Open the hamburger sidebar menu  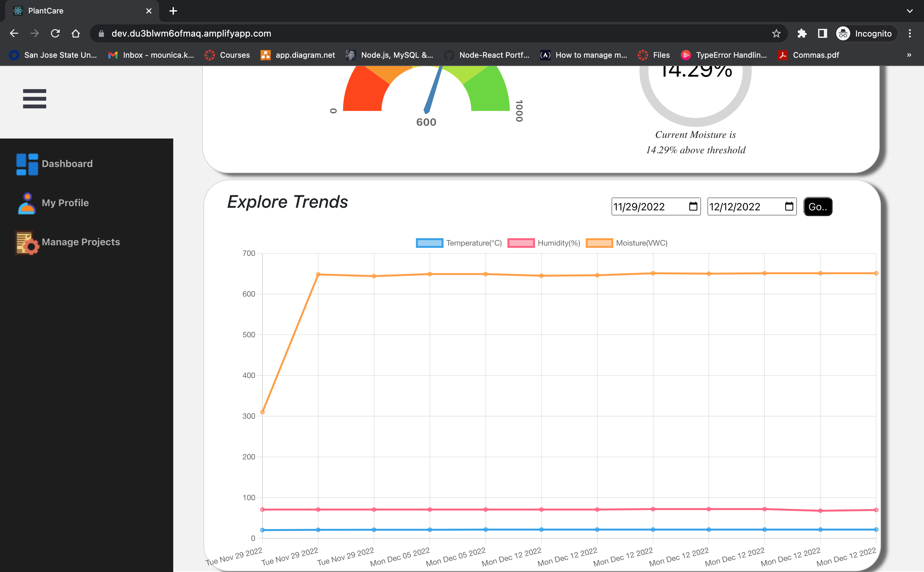34,99
